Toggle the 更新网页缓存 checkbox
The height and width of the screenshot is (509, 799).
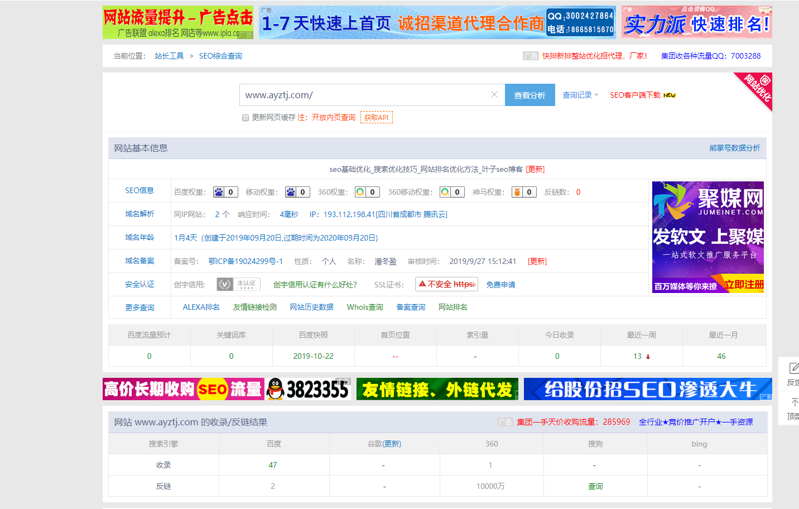pyautogui.click(x=245, y=118)
